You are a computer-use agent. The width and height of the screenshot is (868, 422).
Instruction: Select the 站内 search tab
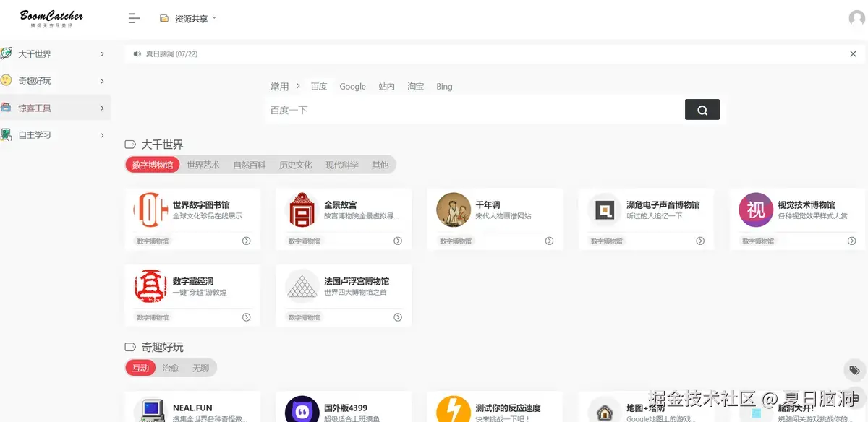(387, 86)
